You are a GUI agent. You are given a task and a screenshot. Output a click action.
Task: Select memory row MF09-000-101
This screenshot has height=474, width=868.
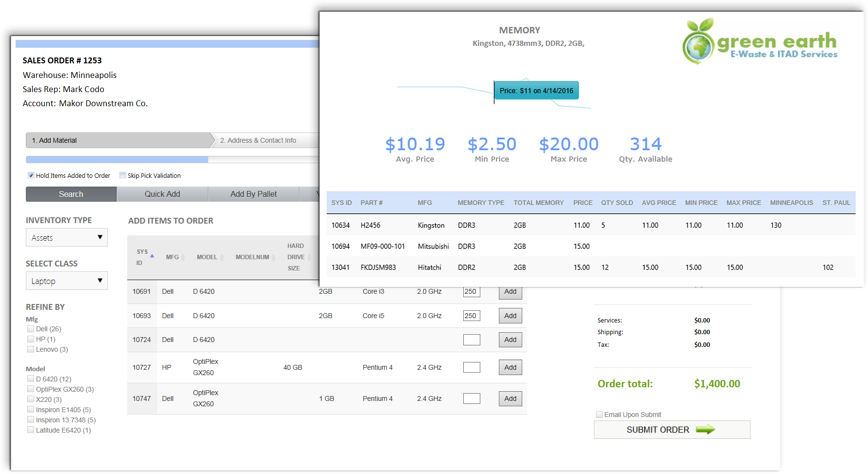[x=591, y=246]
